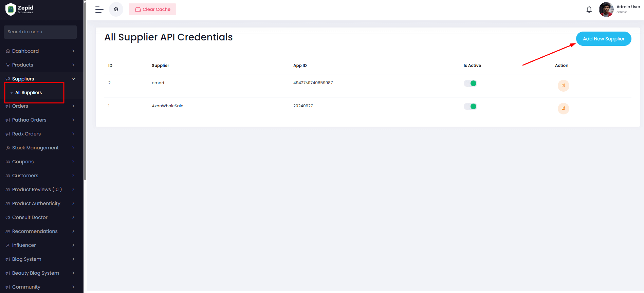Click the edit icon for AzanWholeSale

pyautogui.click(x=563, y=109)
